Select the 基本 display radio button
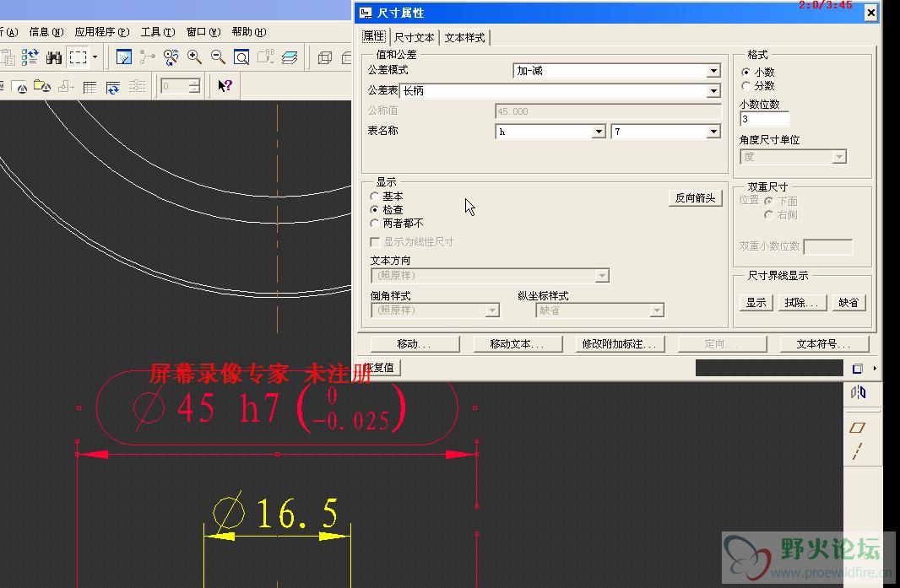 click(374, 197)
